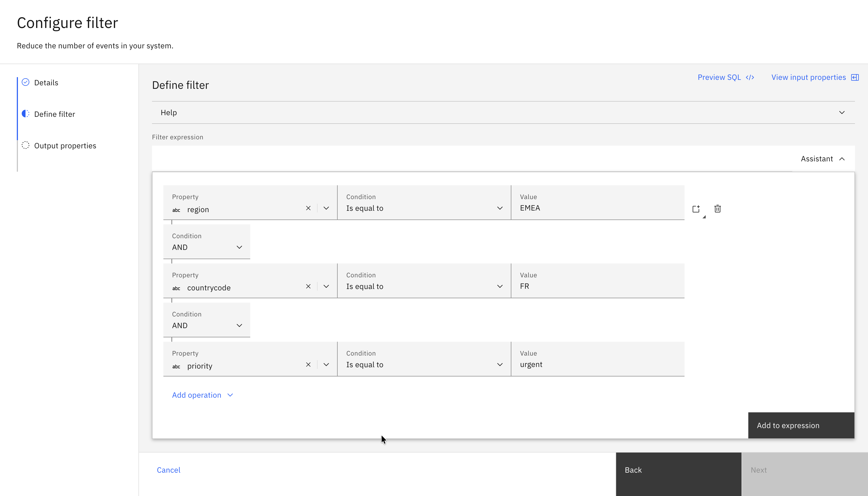868x496 pixels.
Task: Click the Cancel link
Action: click(169, 470)
